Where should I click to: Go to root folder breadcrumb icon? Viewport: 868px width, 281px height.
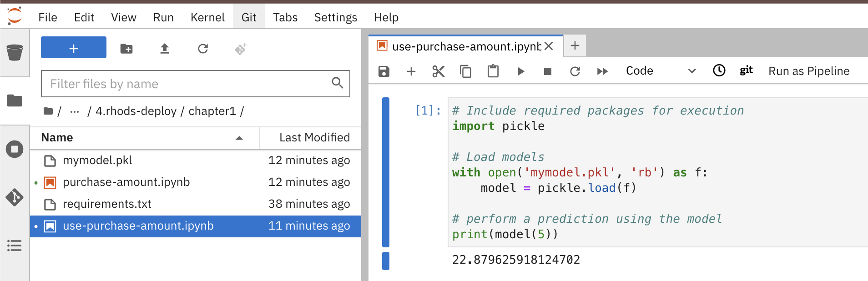pyautogui.click(x=48, y=111)
